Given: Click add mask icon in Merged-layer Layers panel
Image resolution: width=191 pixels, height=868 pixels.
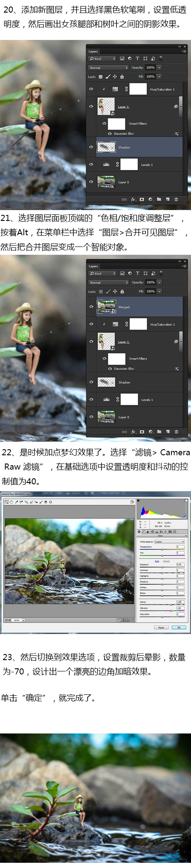Looking at the screenshot, I should 142,432.
